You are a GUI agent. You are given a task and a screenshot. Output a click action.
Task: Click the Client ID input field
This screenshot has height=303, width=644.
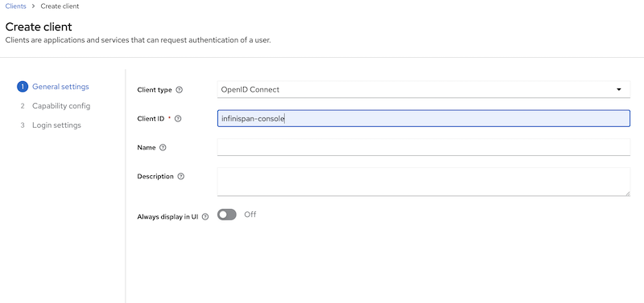click(x=423, y=118)
